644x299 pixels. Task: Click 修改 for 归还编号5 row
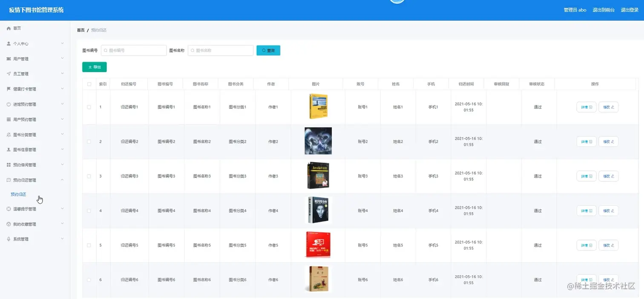click(x=608, y=245)
